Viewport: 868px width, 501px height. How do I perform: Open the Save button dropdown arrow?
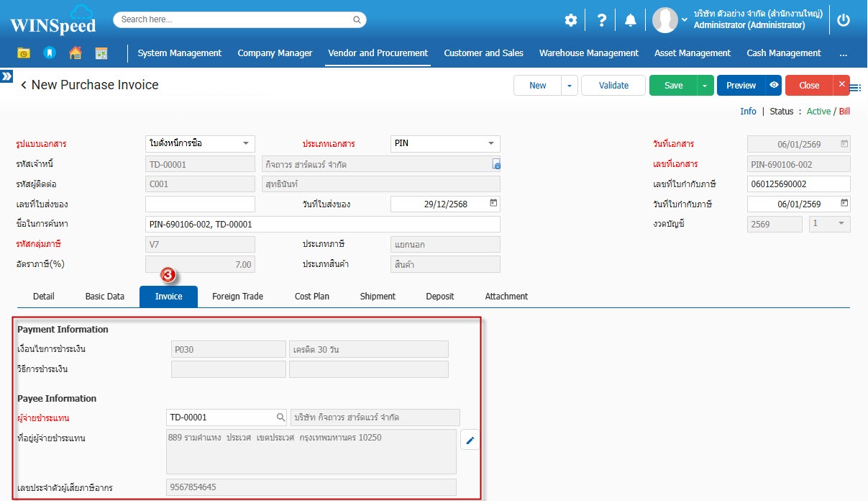tap(705, 85)
